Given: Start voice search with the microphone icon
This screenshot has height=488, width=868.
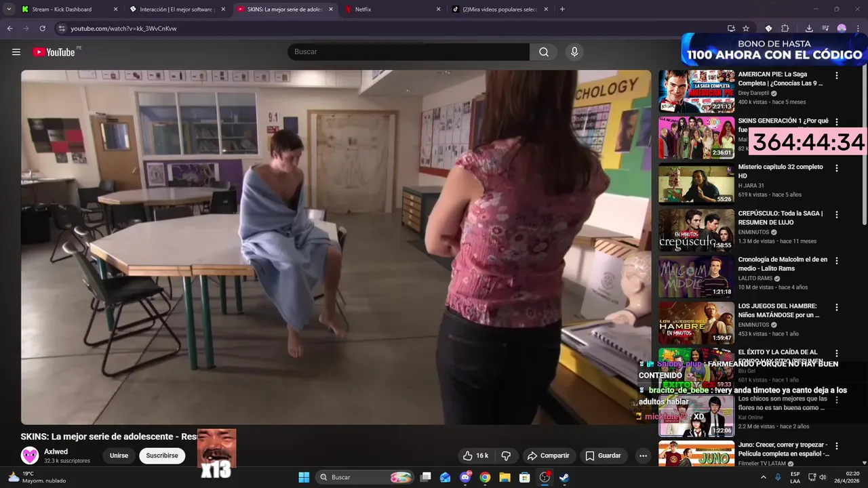Looking at the screenshot, I should tap(574, 52).
